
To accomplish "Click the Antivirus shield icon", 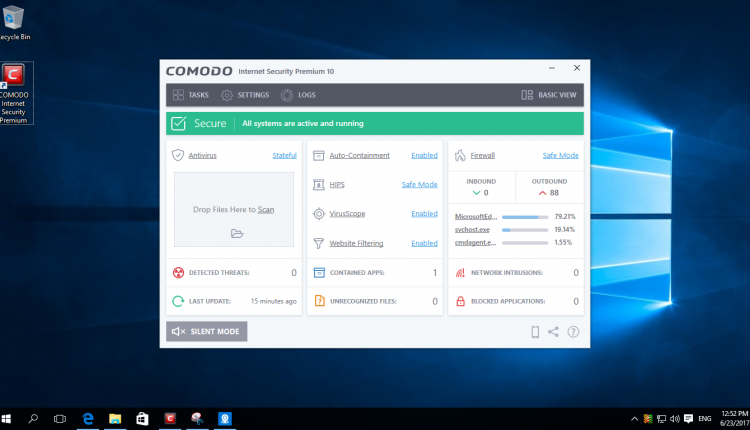I will tap(178, 155).
